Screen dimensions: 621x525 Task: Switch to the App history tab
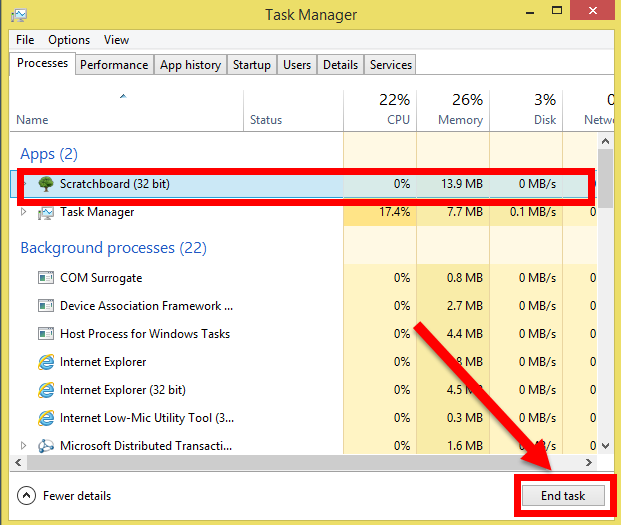190,65
